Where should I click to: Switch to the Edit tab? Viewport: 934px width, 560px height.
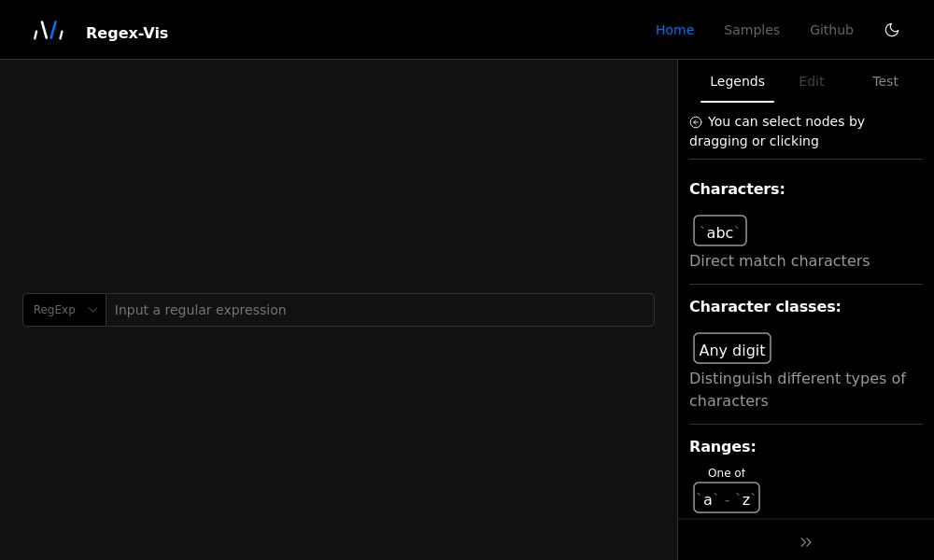click(811, 81)
